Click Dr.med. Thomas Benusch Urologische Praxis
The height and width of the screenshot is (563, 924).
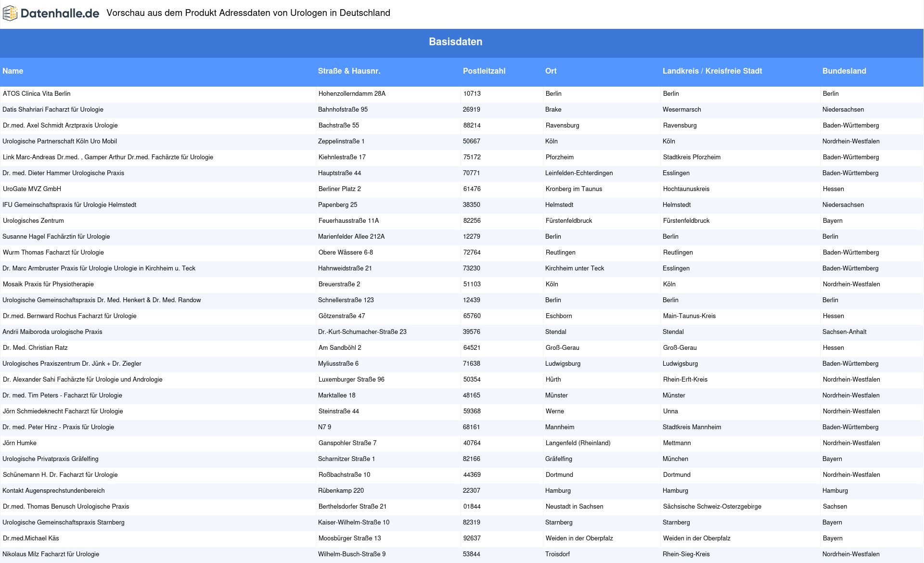point(66,506)
